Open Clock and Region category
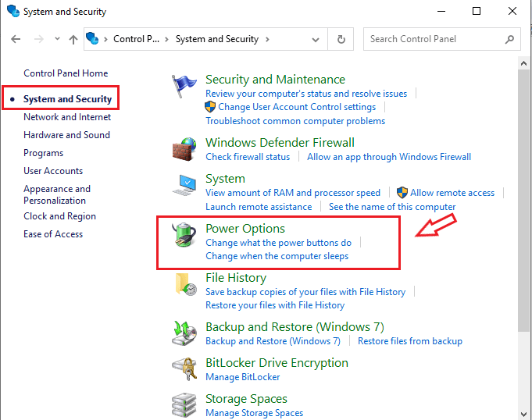532x420 pixels. [x=59, y=216]
